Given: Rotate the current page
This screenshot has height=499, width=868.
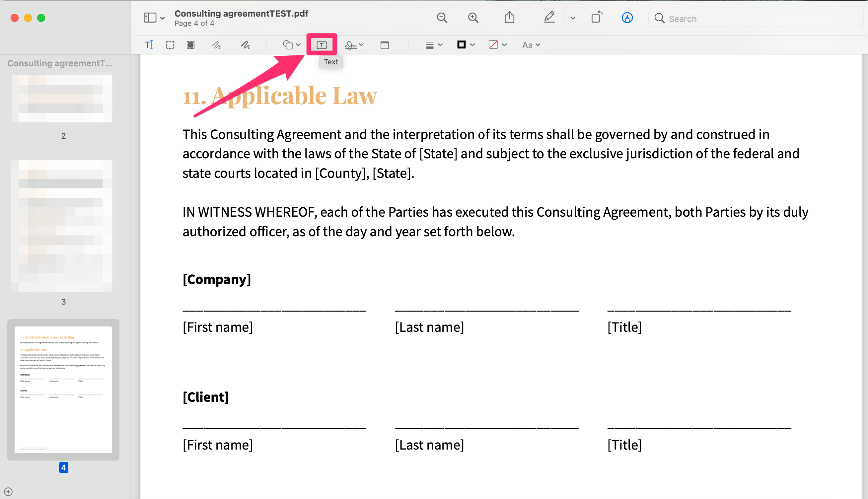Looking at the screenshot, I should (596, 18).
